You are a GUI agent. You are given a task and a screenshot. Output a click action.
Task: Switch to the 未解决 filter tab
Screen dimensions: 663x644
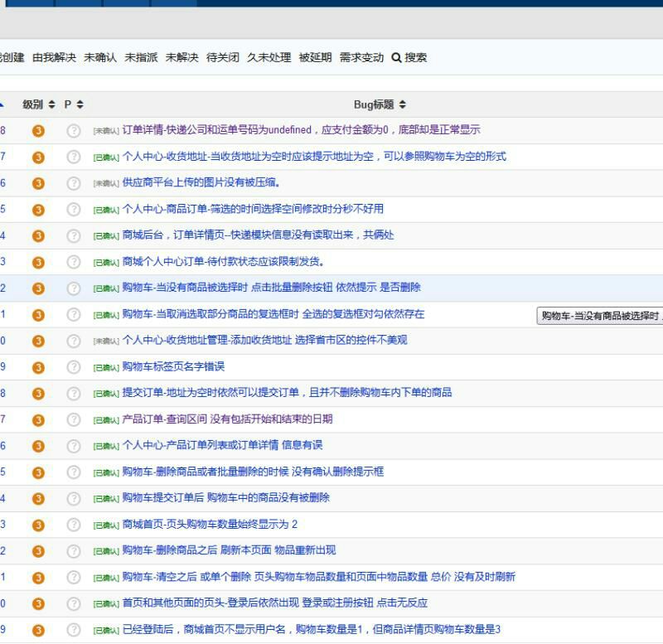click(x=181, y=58)
